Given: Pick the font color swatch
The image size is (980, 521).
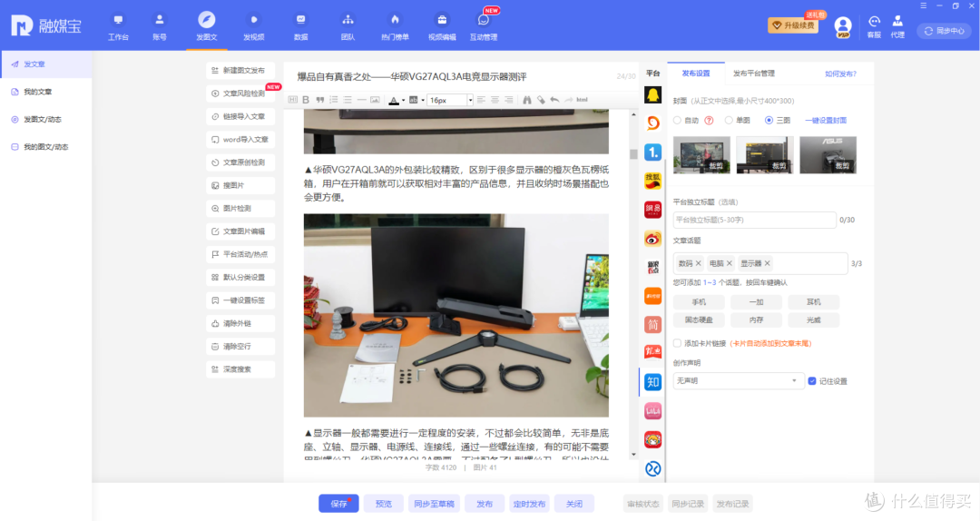Looking at the screenshot, I should coord(394,100).
